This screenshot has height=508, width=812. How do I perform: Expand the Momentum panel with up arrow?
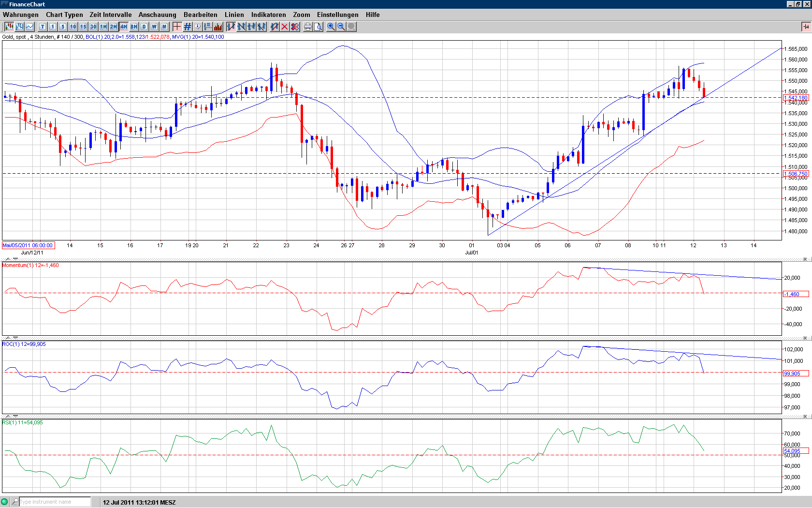point(8,259)
